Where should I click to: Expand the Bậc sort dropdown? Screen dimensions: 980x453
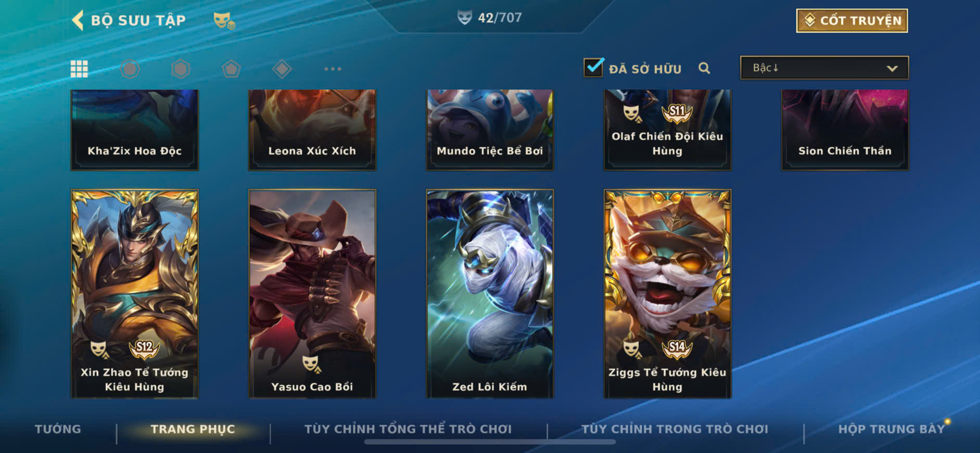click(x=824, y=68)
